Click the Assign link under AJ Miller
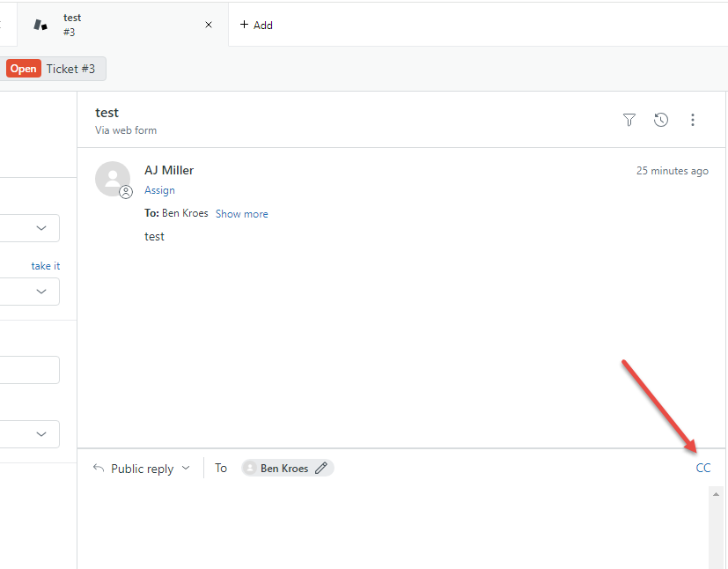The height and width of the screenshot is (569, 728). (159, 189)
